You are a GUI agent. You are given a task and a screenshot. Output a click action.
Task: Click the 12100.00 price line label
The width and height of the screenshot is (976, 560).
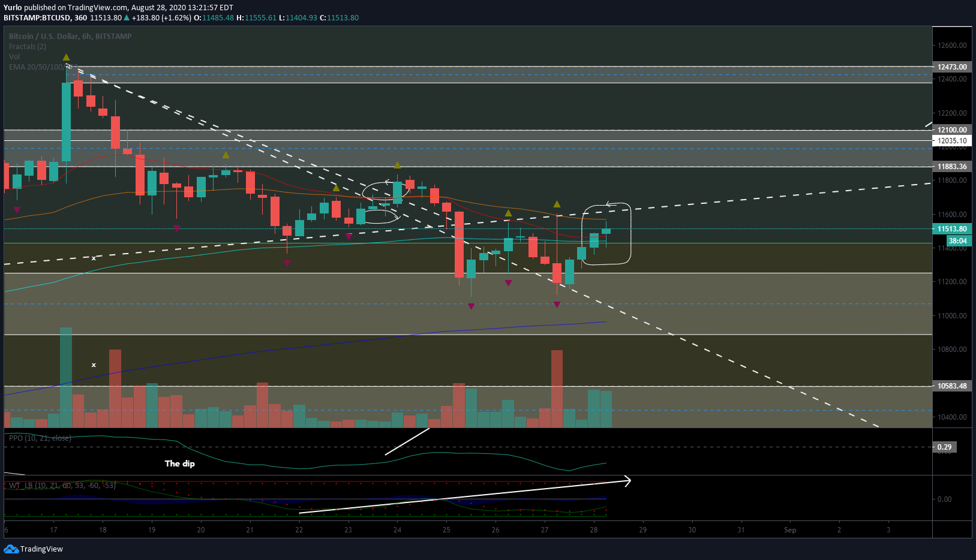pyautogui.click(x=952, y=130)
